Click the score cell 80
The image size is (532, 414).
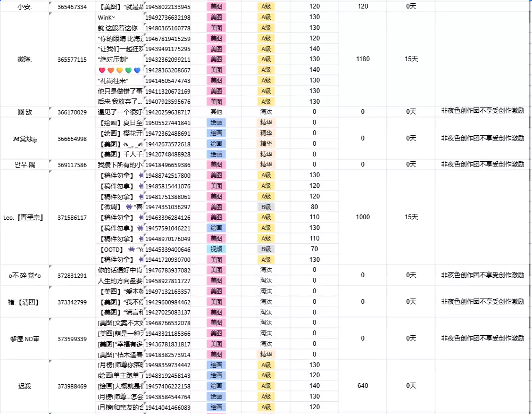(314, 207)
